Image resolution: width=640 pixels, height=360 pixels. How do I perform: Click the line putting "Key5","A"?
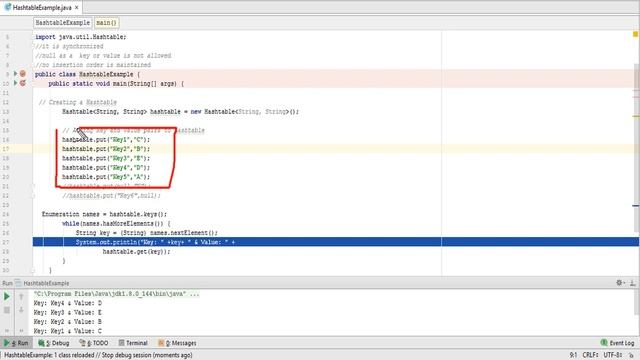tap(106, 177)
